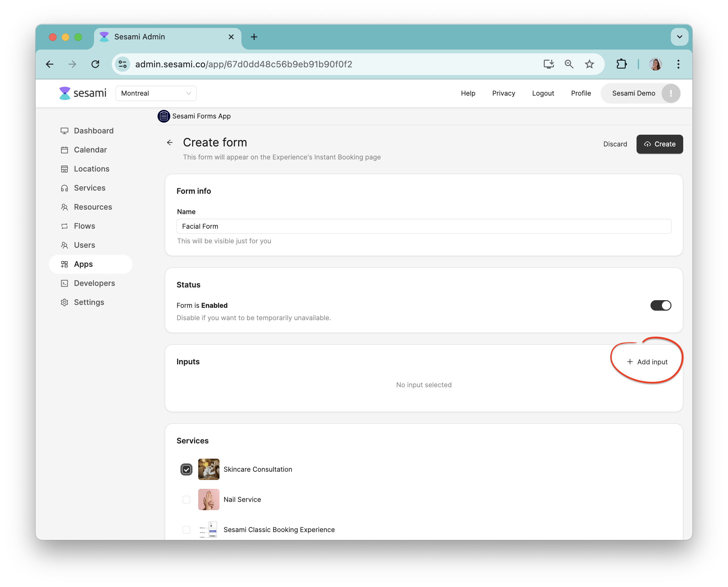The width and height of the screenshot is (728, 587).
Task: Click the No input selected text
Action: click(x=424, y=385)
